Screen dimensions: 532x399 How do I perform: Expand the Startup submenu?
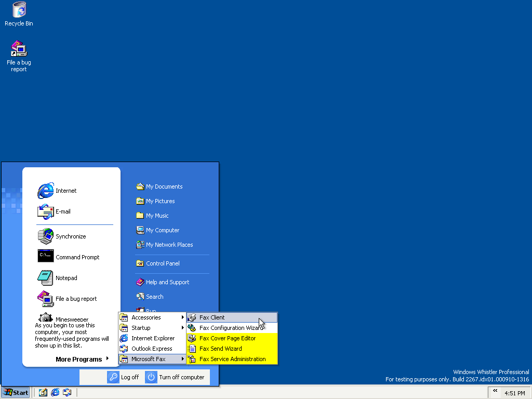click(x=152, y=328)
